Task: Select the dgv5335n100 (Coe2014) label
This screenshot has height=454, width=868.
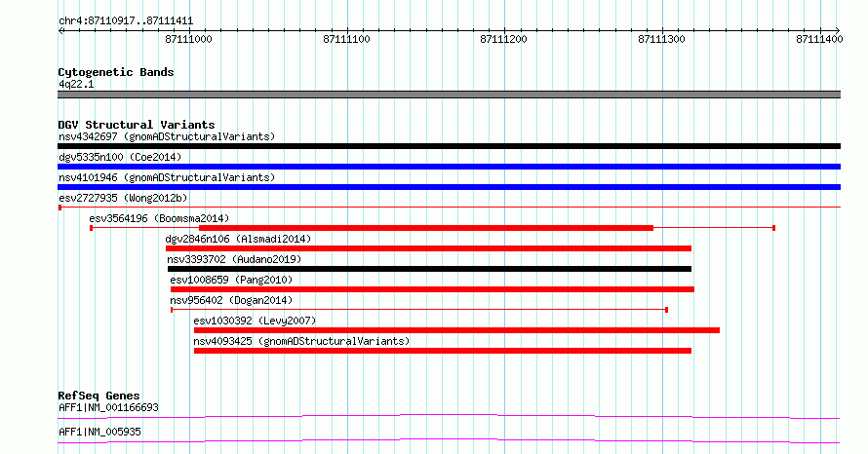Action: [120, 157]
